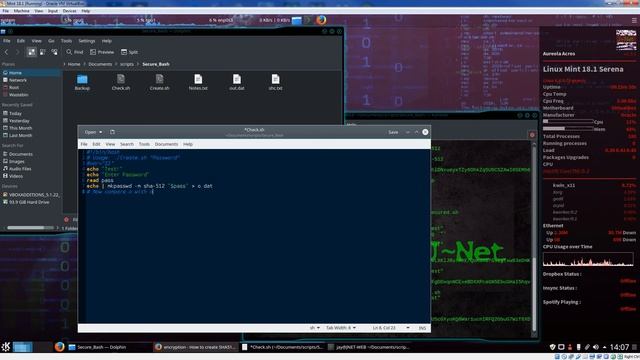640x360 pixels.
Task: Toggle Preview in Dolphin toolbar
Action: (x=102, y=52)
